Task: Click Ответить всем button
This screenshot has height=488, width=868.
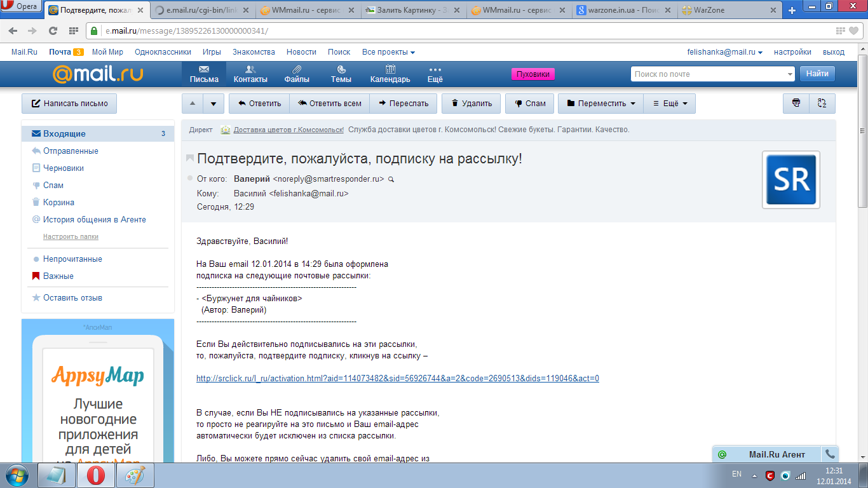Action: [x=330, y=104]
